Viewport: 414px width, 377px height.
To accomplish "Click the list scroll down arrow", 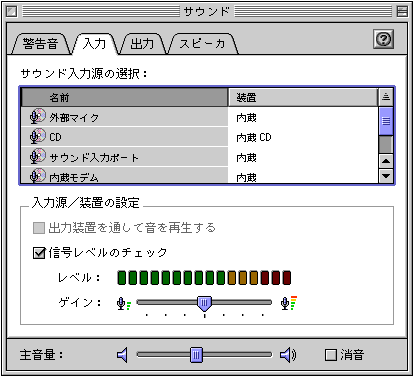I will (x=386, y=176).
